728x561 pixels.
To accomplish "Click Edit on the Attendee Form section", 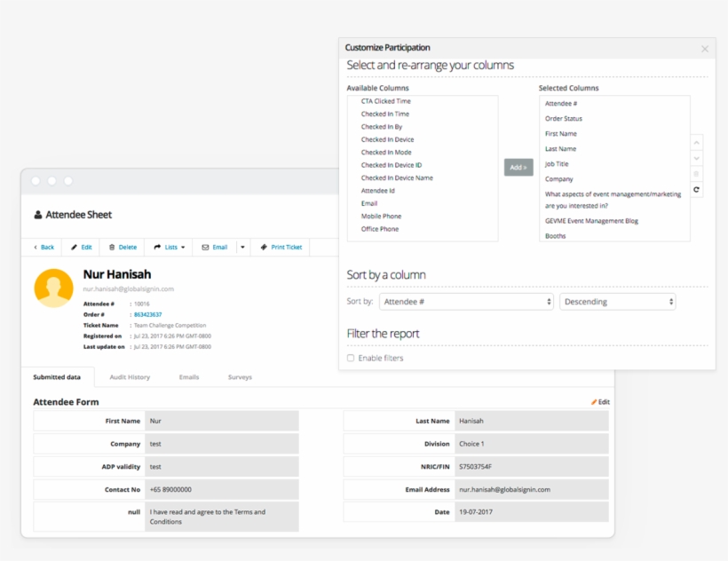I will (601, 401).
